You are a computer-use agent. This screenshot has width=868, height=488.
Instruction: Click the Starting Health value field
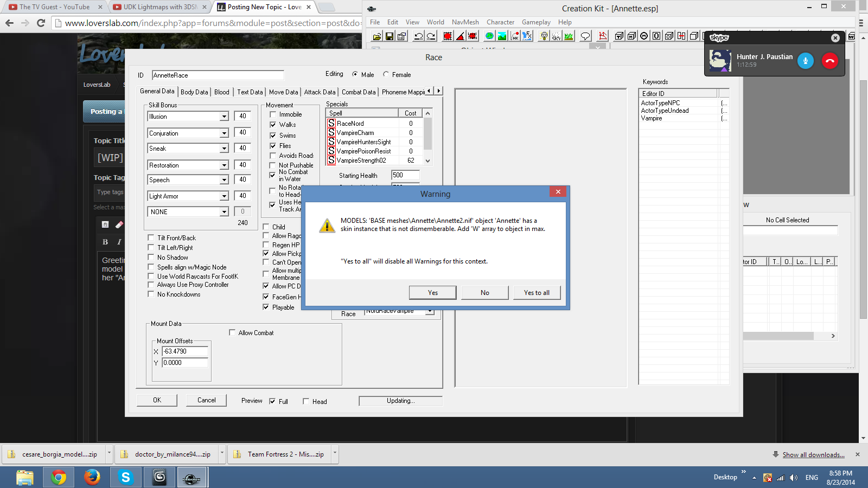point(405,175)
